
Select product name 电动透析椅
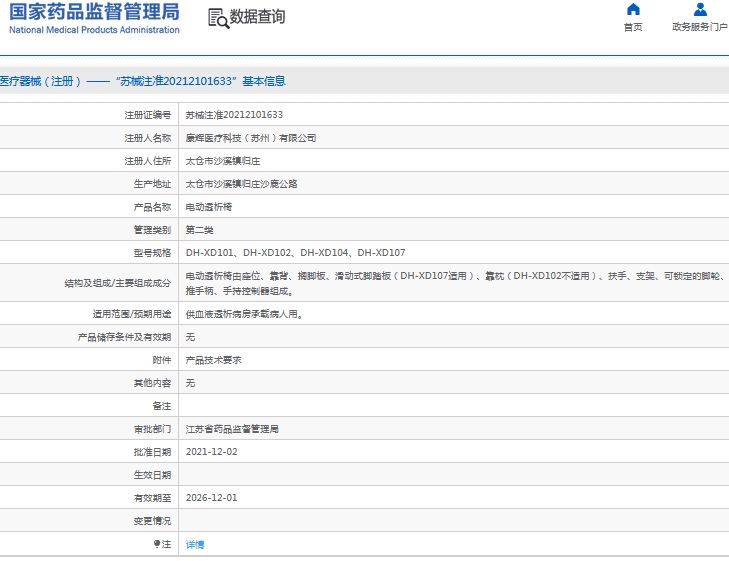209,207
